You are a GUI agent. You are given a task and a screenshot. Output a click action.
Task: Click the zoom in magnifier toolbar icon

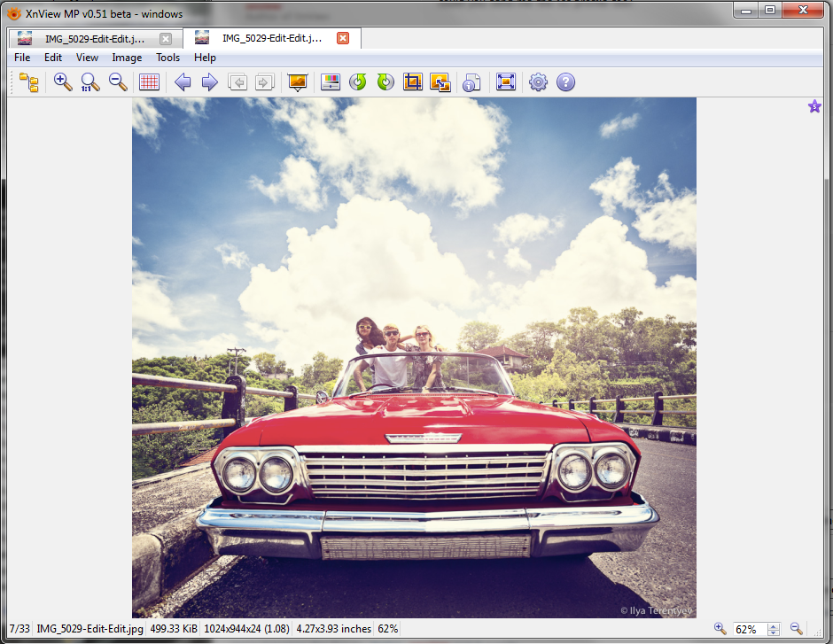coord(63,82)
